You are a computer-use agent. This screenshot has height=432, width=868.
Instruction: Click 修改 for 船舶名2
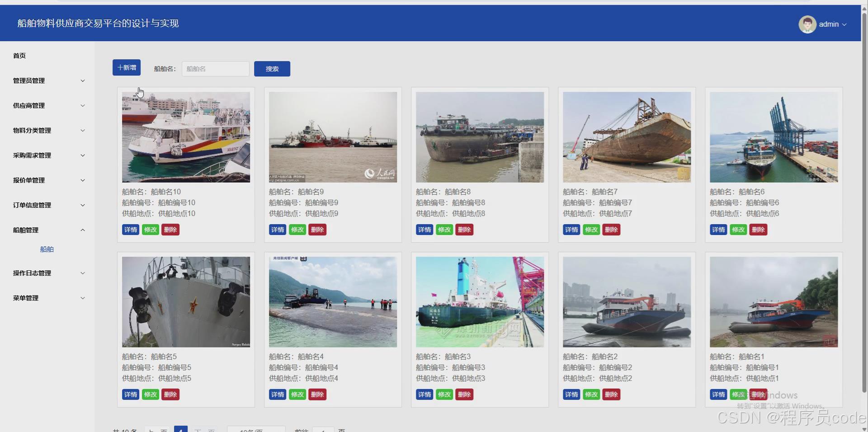coord(591,394)
